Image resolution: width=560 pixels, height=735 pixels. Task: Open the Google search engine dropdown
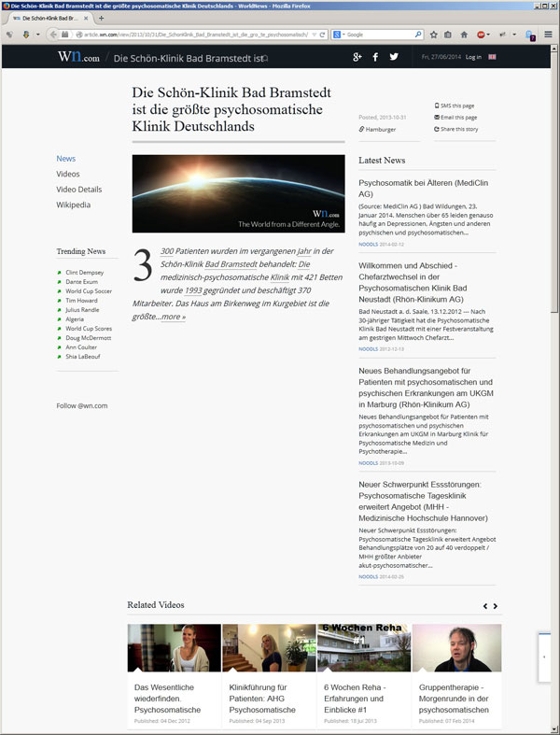(x=340, y=35)
